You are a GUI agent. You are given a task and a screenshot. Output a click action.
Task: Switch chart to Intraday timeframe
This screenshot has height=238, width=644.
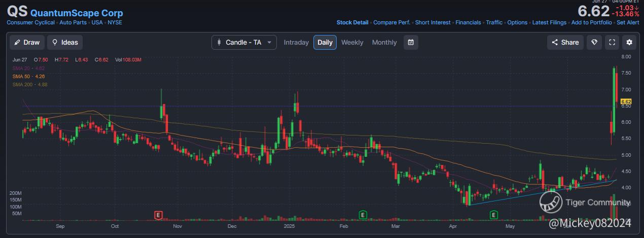(296, 43)
